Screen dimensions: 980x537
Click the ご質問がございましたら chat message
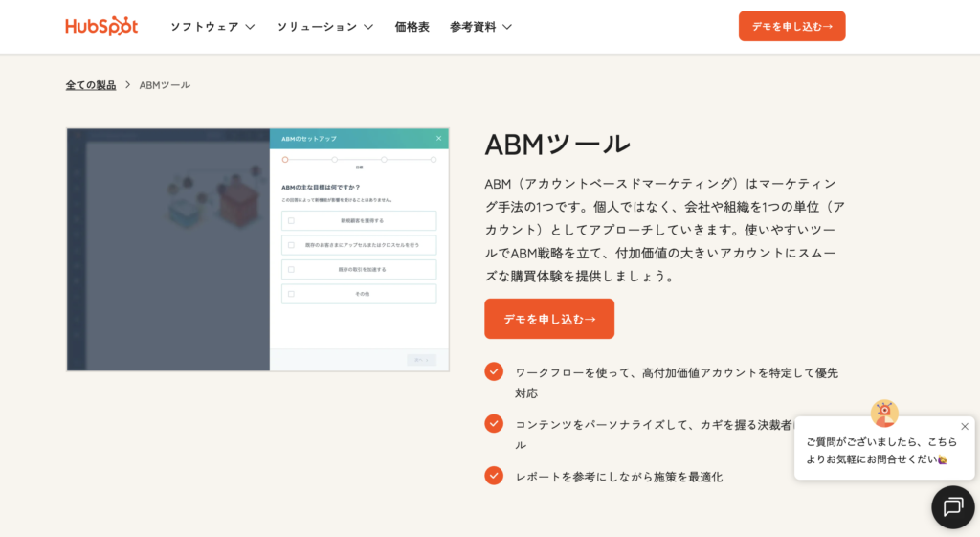tap(881, 450)
